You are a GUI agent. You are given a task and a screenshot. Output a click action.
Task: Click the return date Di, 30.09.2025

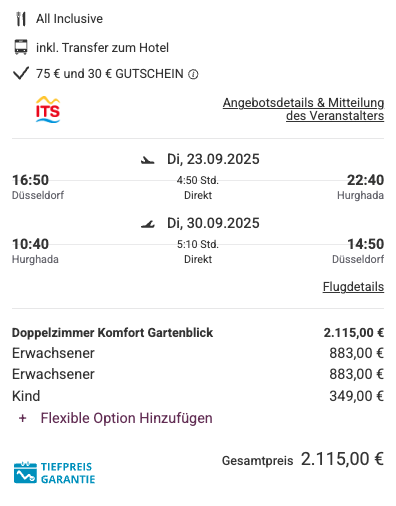tap(213, 223)
